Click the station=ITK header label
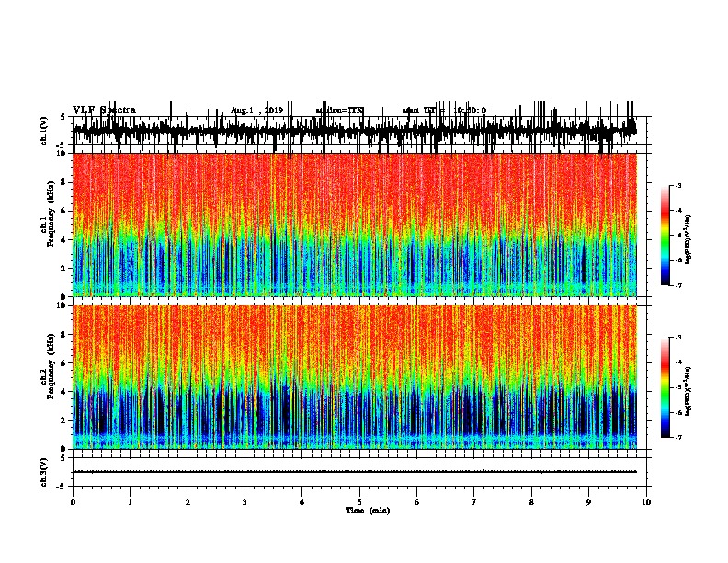Image resolution: width=728 pixels, height=563 pixels. click(339, 110)
